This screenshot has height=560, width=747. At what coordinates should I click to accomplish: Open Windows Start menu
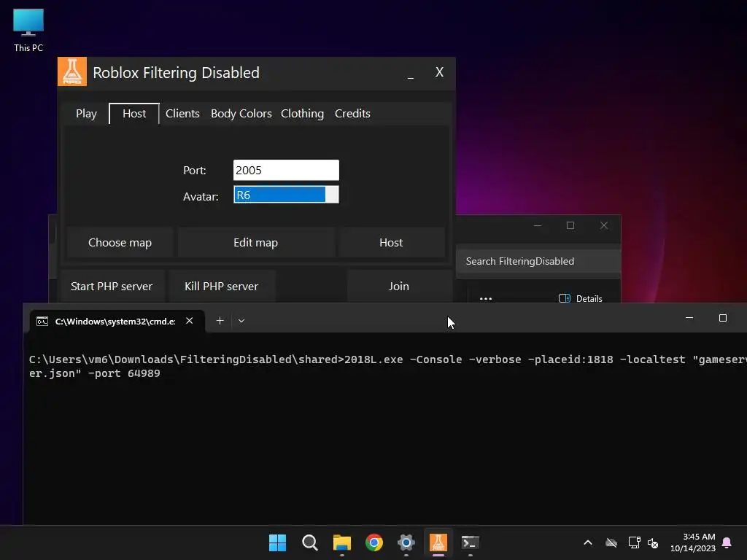tap(277, 542)
